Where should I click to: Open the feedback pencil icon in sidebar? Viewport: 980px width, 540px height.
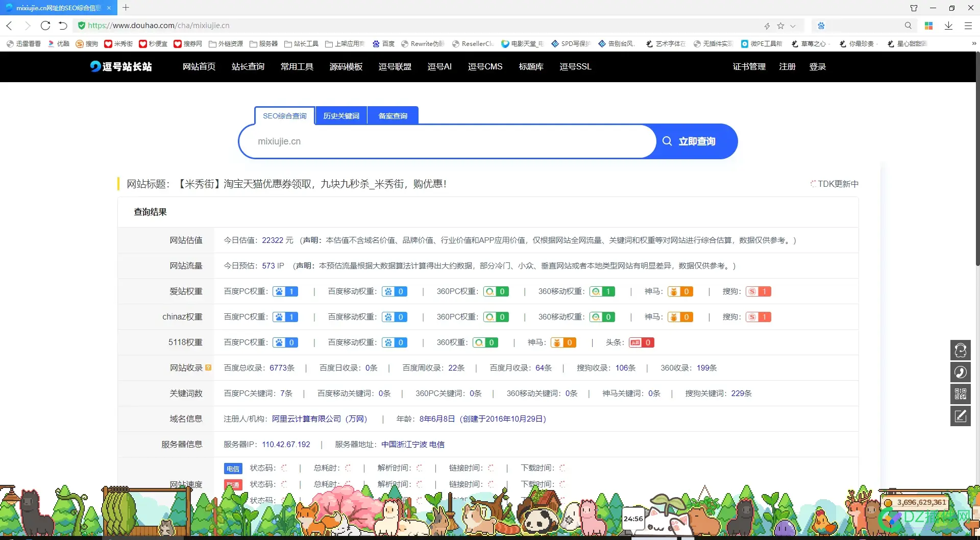[961, 416]
